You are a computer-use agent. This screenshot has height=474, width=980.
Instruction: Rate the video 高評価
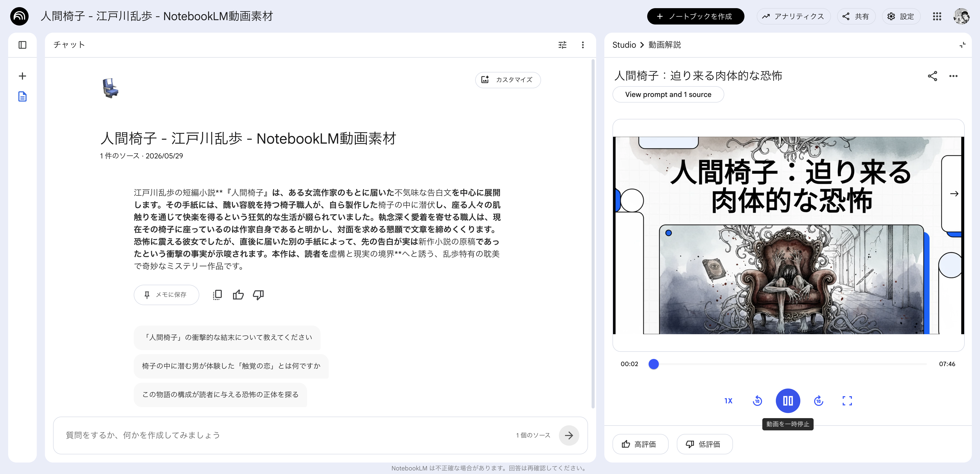(640, 444)
